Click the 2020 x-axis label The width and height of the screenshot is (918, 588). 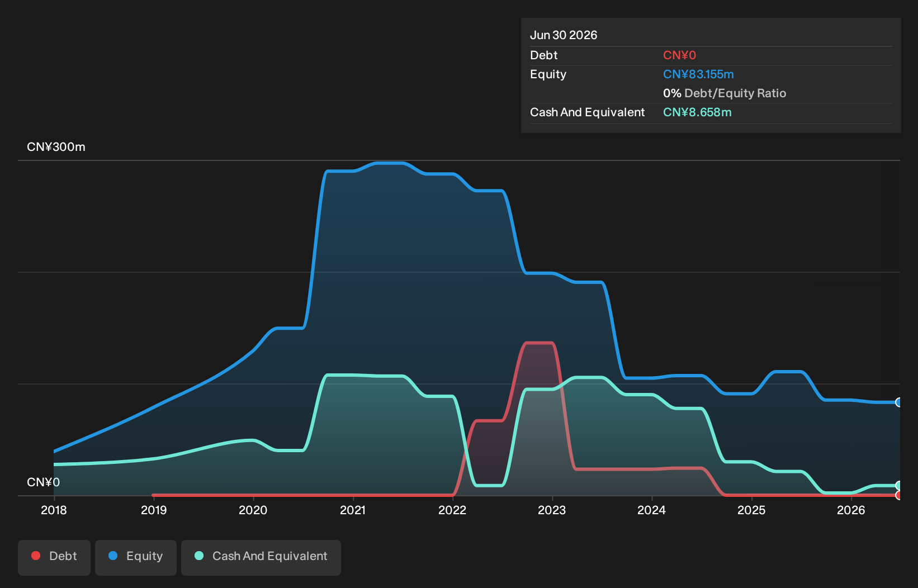(253, 510)
